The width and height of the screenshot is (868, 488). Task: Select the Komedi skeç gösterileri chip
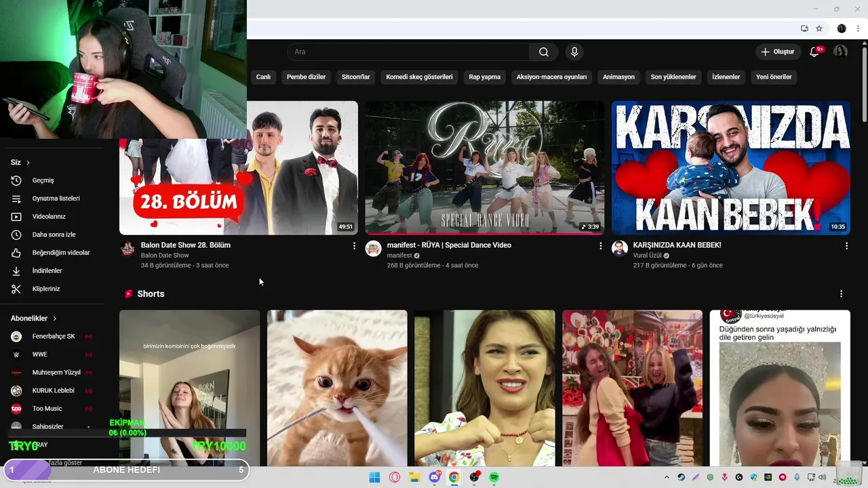click(x=419, y=77)
